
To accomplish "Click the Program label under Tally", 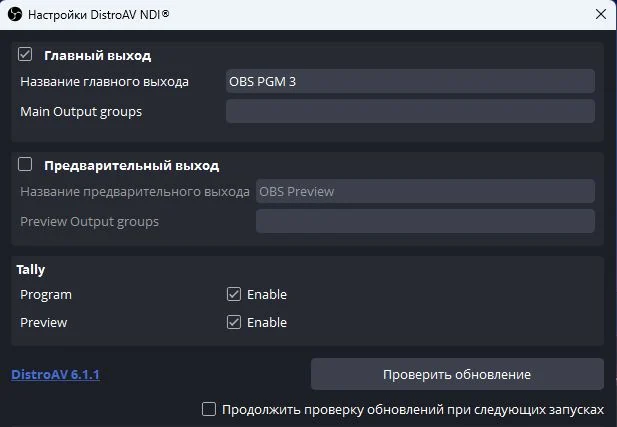I will [x=46, y=295].
